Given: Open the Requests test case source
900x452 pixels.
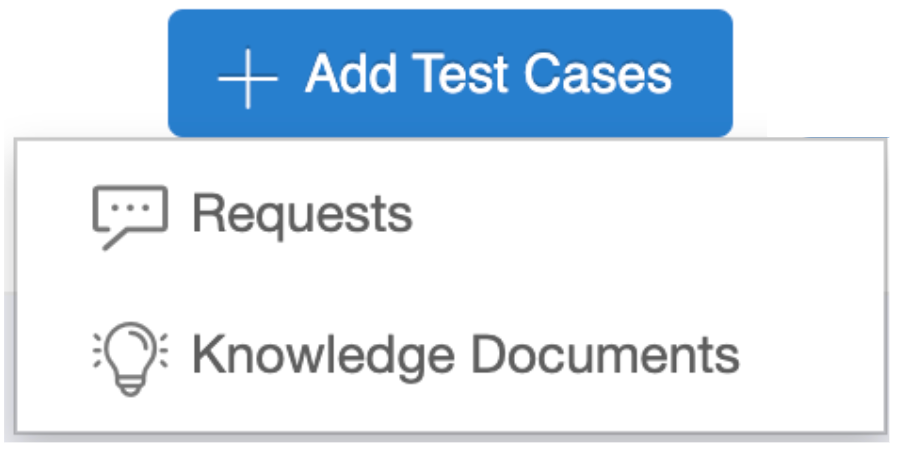Looking at the screenshot, I should coord(301,214).
